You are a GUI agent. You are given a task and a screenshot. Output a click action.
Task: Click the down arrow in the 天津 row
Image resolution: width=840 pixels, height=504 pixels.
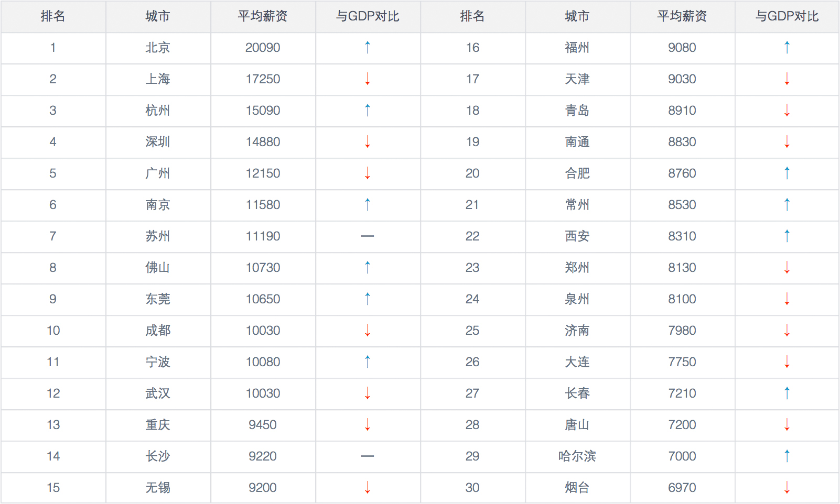[787, 79]
